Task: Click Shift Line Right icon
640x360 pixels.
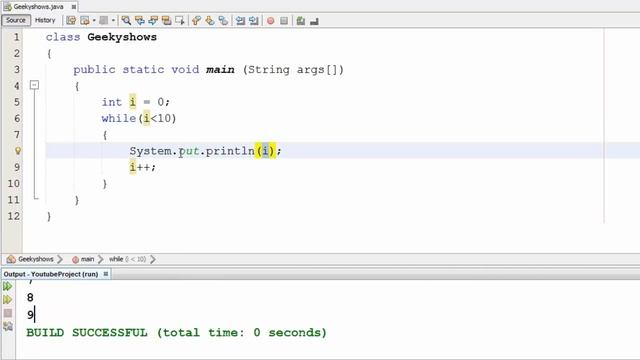Action: coord(253,20)
